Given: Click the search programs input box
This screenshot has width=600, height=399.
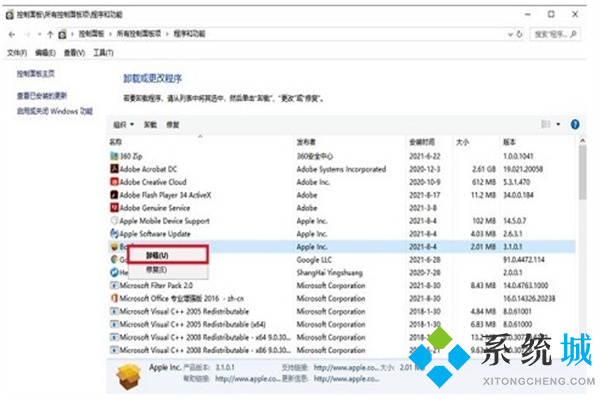Looking at the screenshot, I should pyautogui.click(x=555, y=34).
